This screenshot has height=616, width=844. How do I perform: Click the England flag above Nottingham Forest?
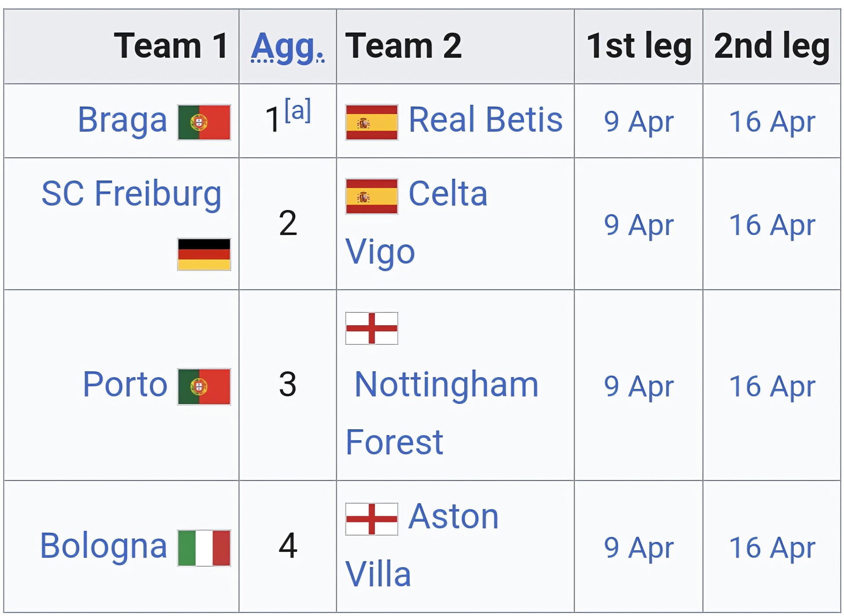371,328
